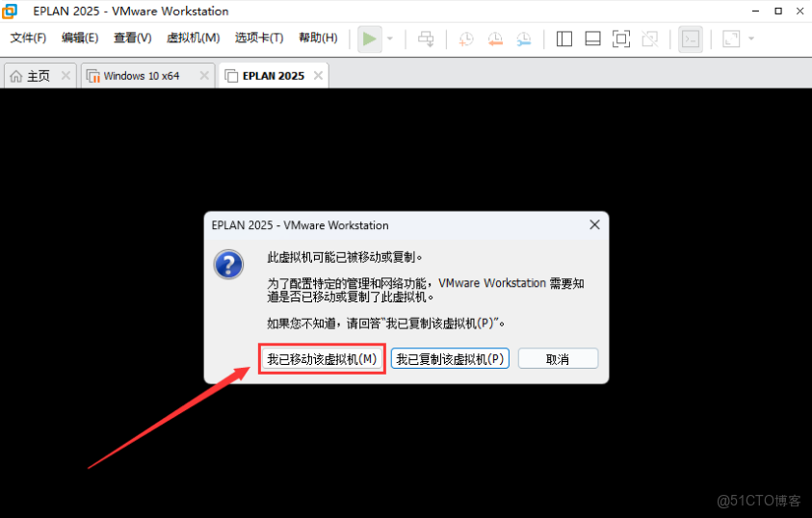
Task: Open the 查看(V) menu
Action: (133, 38)
